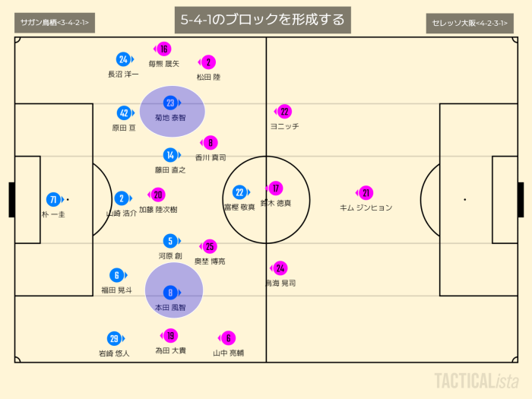Click the セレッソ大阪 <4-2-3-1> team label
This screenshot has height=399, width=532.
[469, 23]
